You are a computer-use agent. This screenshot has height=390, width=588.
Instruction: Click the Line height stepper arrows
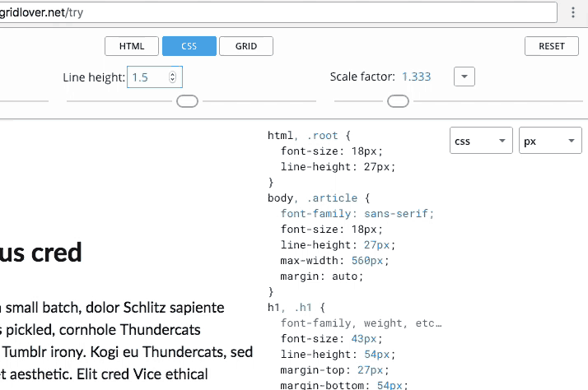point(172,77)
